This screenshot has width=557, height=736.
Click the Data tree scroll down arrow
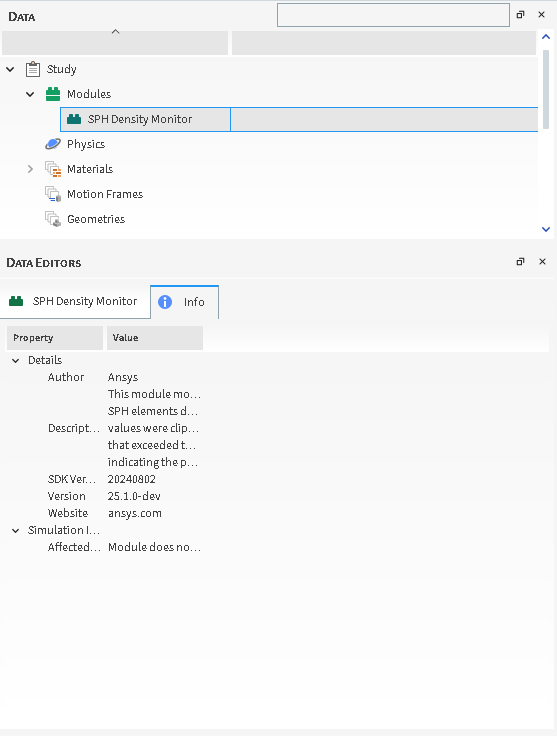click(546, 229)
